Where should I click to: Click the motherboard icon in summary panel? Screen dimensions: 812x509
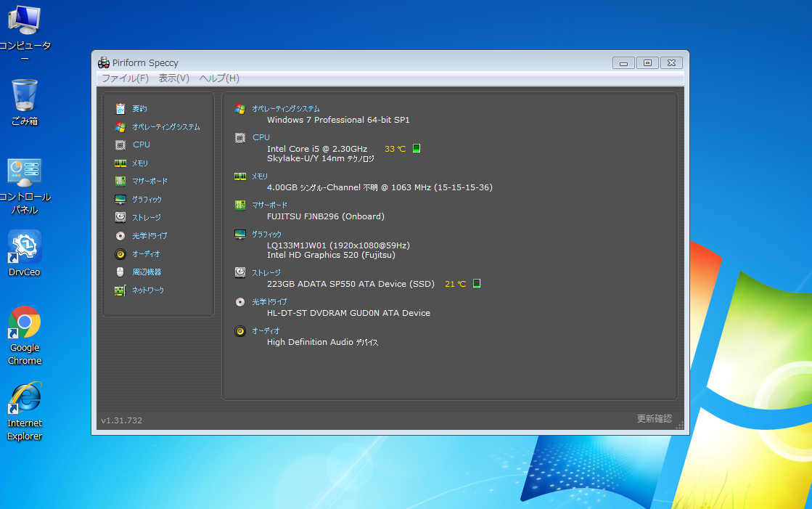(239, 205)
